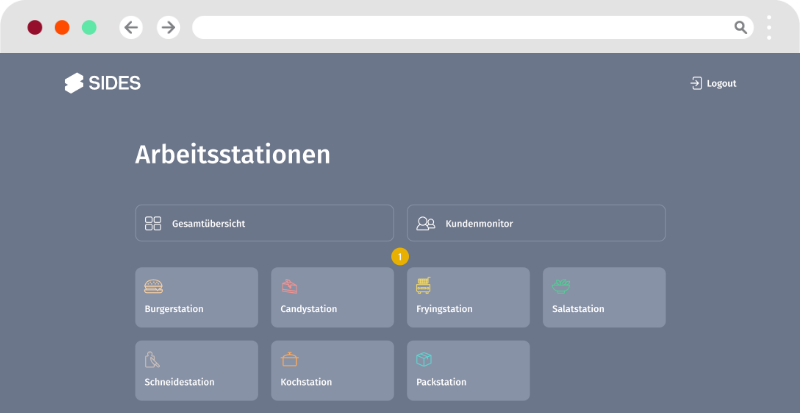Image resolution: width=800 pixels, height=413 pixels.
Task: Open the Burgerstation card
Action: (196, 297)
